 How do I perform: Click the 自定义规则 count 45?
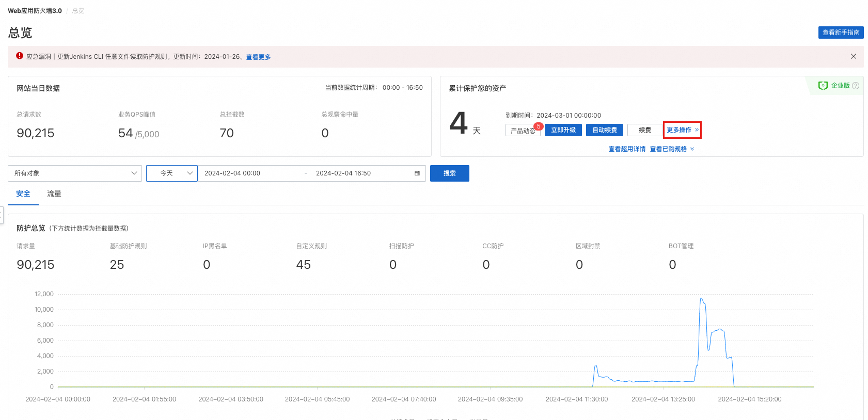pyautogui.click(x=303, y=265)
